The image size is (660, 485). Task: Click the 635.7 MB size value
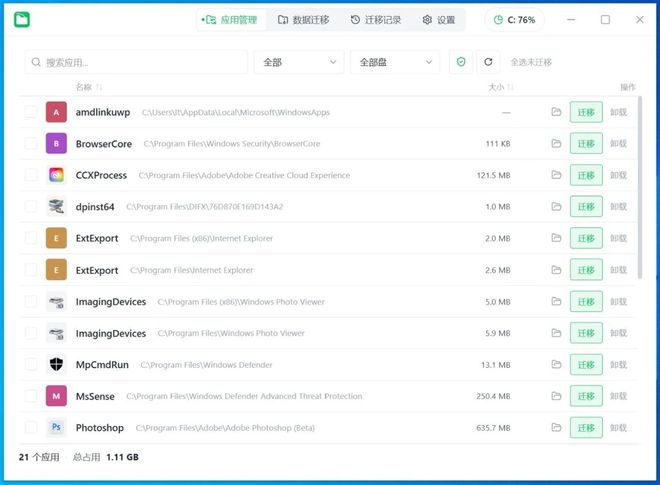[493, 428]
